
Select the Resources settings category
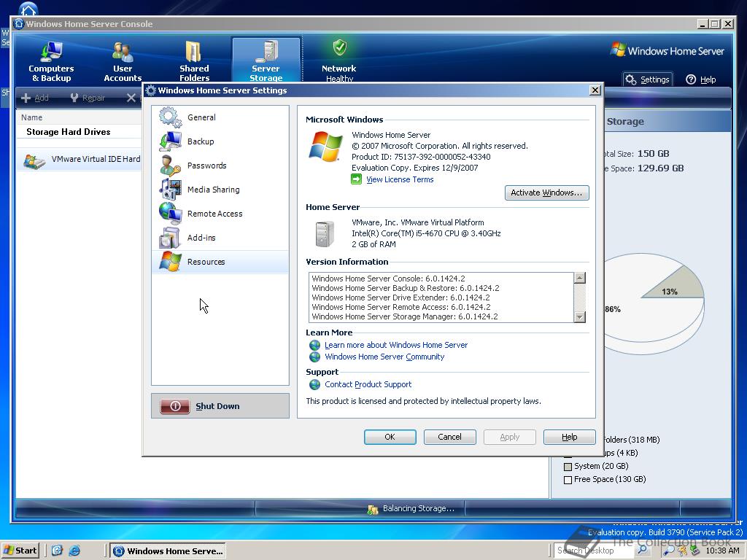click(x=220, y=262)
